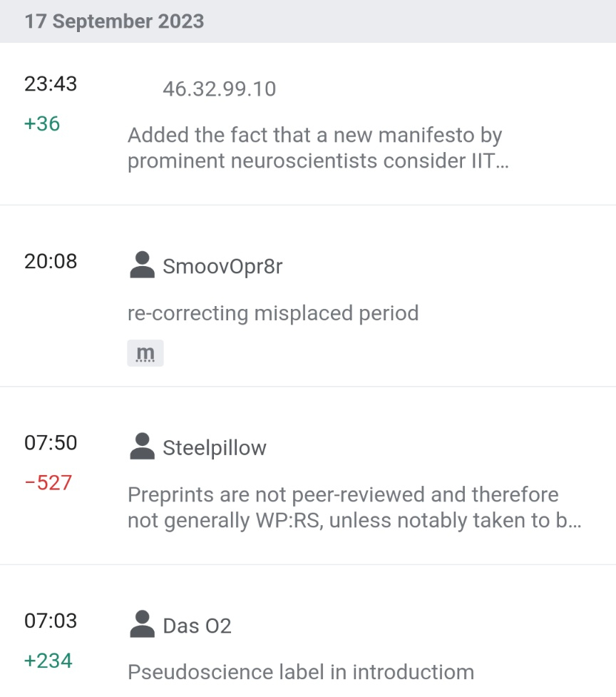Open the 20:08 revision

click(51, 261)
